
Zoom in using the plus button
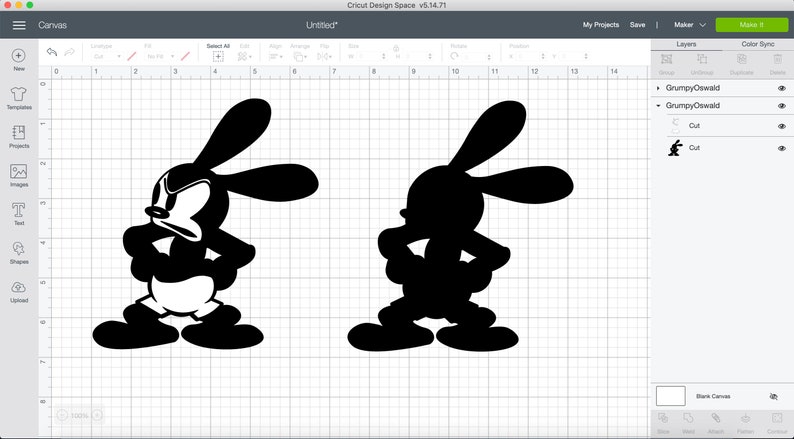pos(97,415)
